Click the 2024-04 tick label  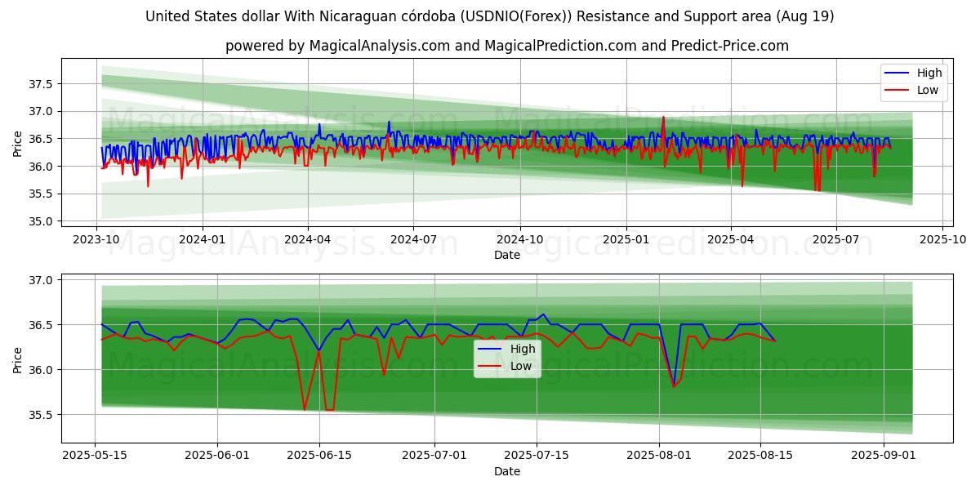point(308,239)
